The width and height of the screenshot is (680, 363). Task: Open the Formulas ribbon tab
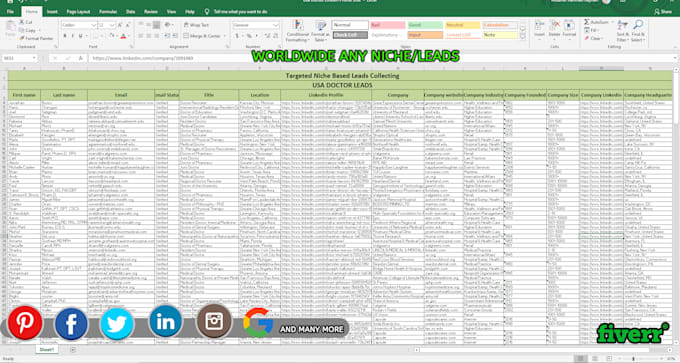(108, 12)
